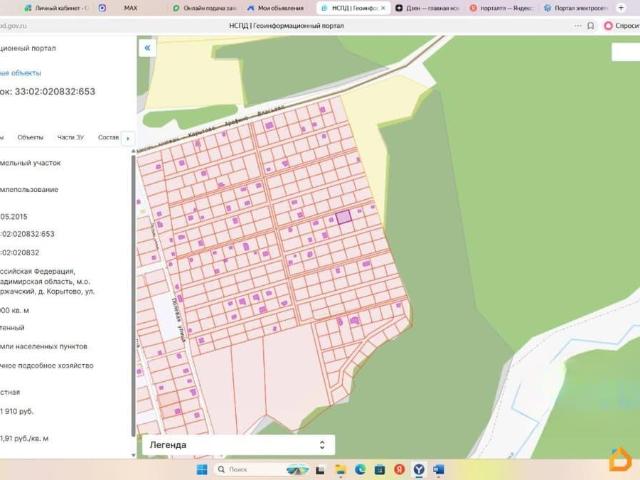Image resolution: width=640 pixels, height=480 pixels.
Task: Switch to the Yandex search results tab
Action: point(501,8)
